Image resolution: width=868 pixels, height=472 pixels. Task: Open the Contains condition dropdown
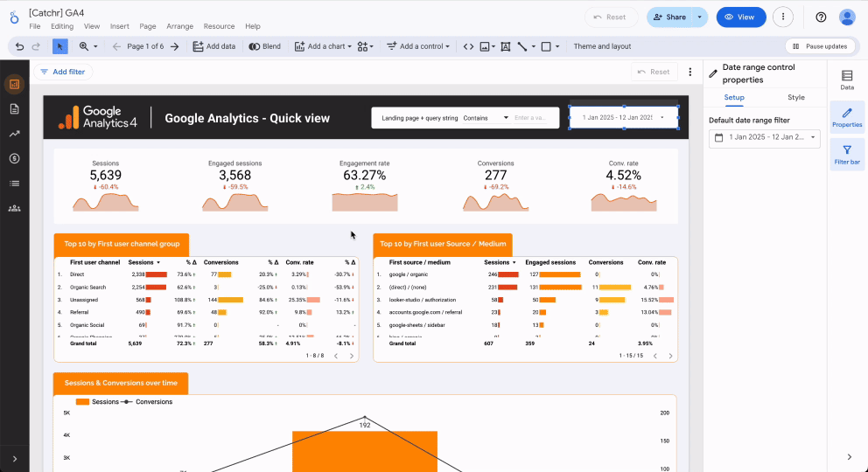coord(486,118)
